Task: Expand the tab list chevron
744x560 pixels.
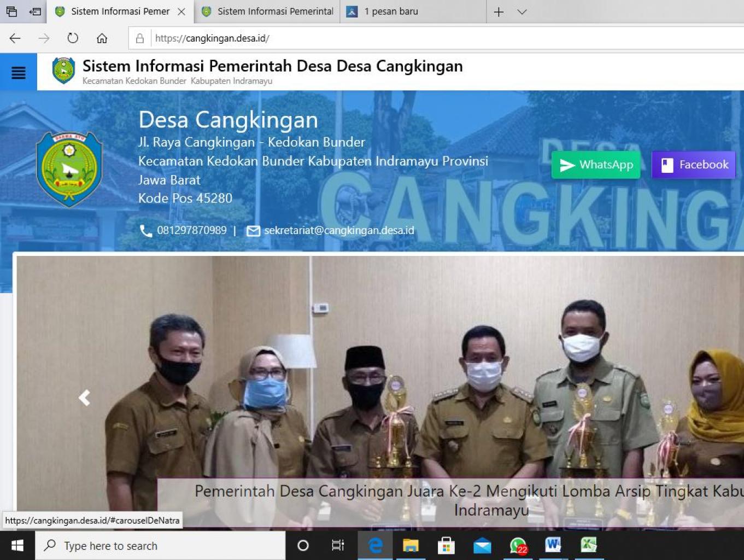Action: click(522, 11)
